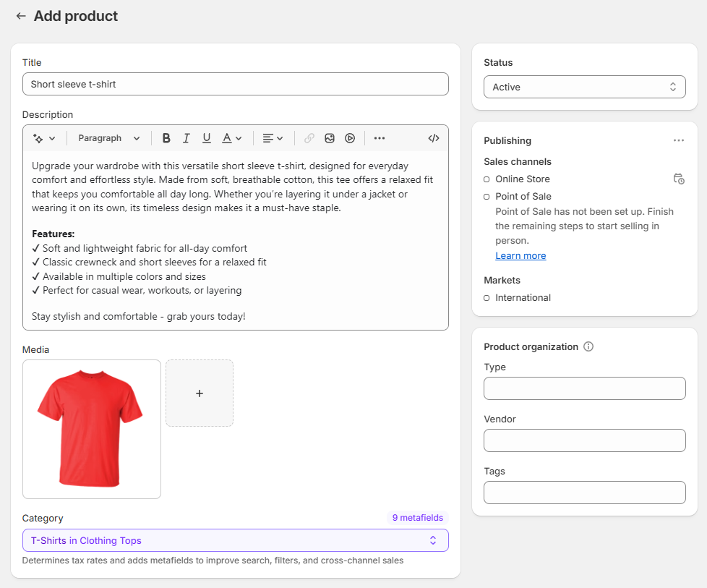Viewport: 707px width, 588px height.
Task: Open the Status dropdown showing Active
Action: click(584, 86)
